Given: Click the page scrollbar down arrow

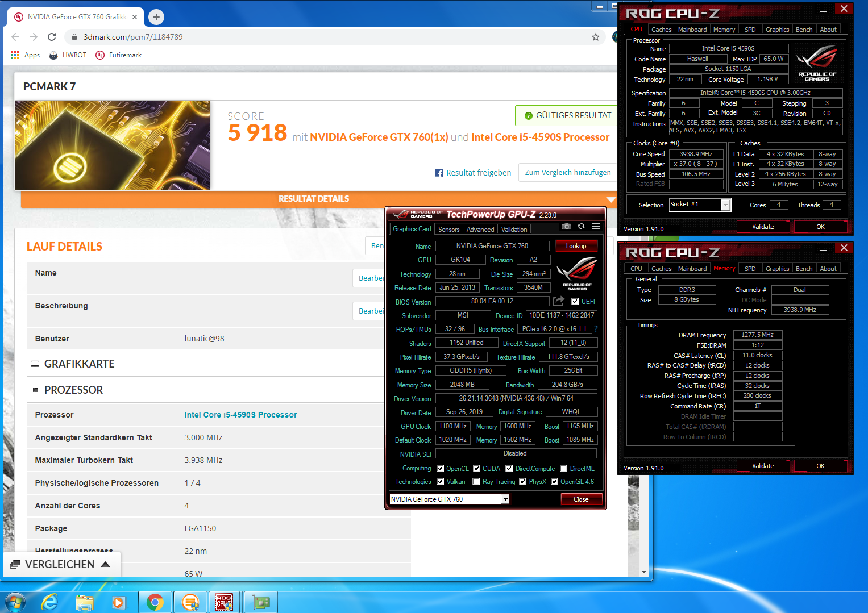Looking at the screenshot, I should pos(644,572).
